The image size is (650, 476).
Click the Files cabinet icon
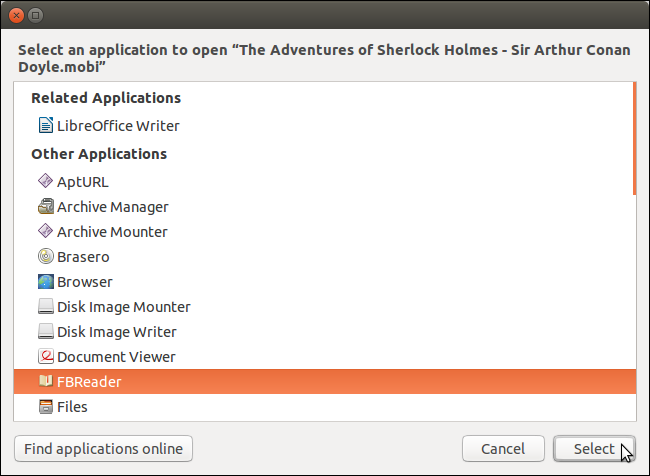pos(45,407)
